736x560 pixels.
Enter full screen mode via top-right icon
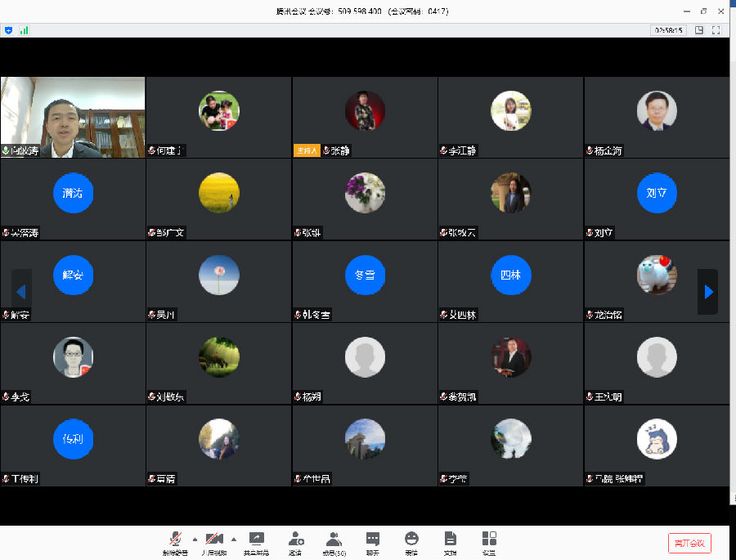(716, 30)
